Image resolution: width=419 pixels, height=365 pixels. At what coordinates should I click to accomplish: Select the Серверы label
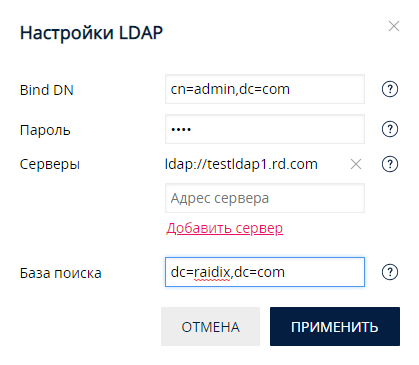pos(50,164)
